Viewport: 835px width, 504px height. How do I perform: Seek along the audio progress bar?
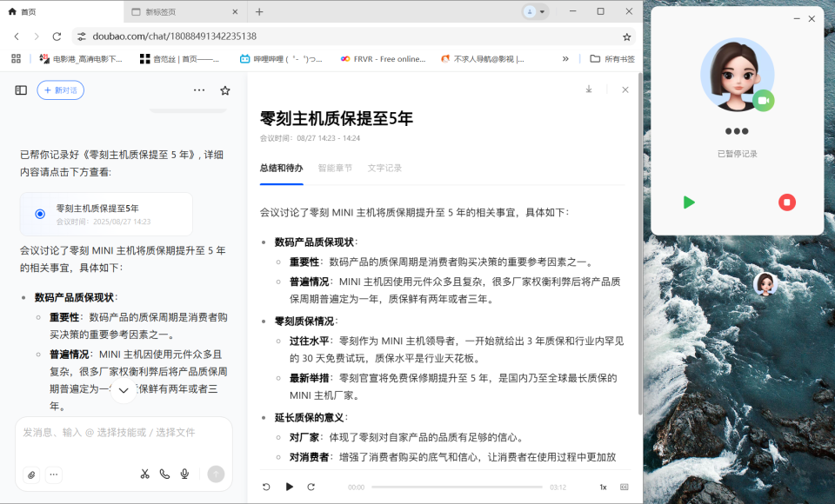tap(457, 487)
